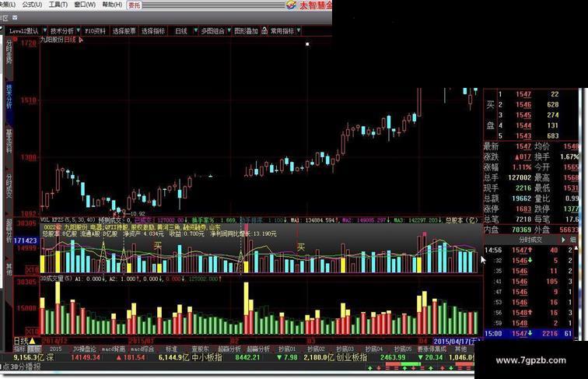Toggle the lock icon beside 图形叠加
Screen dimensions: 588x379
264,31
